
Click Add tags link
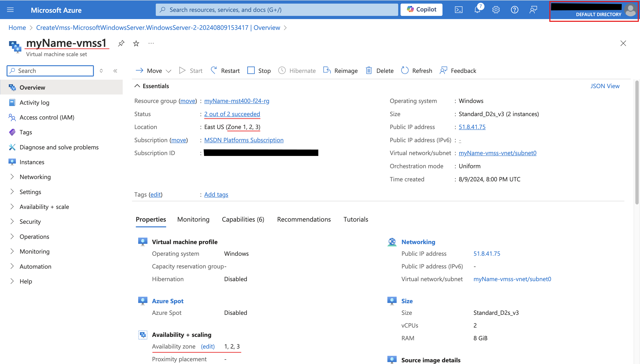tap(216, 195)
